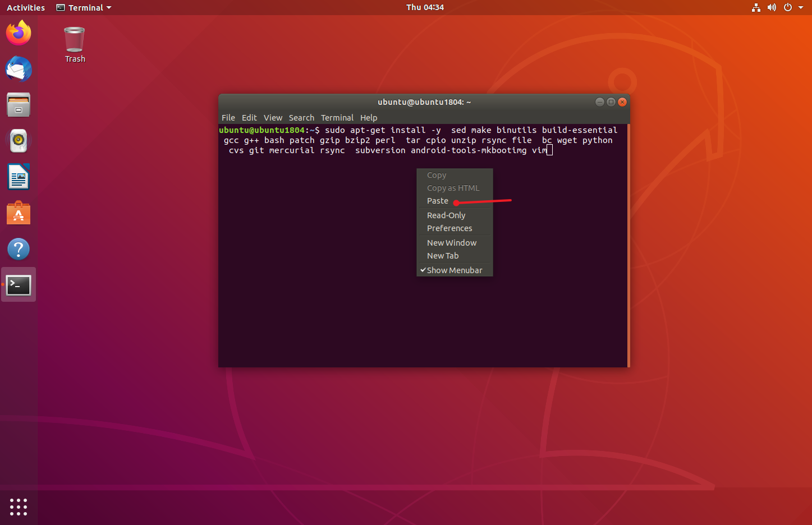The height and width of the screenshot is (525, 812).
Task: Choose New Tab in context menu
Action: click(x=443, y=256)
